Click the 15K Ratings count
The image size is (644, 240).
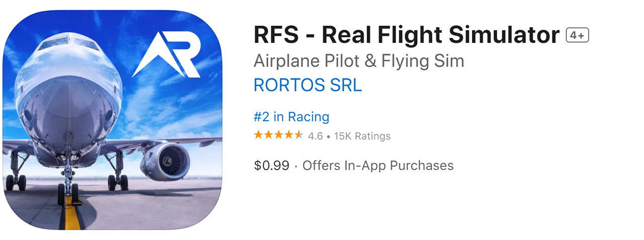[x=361, y=136]
